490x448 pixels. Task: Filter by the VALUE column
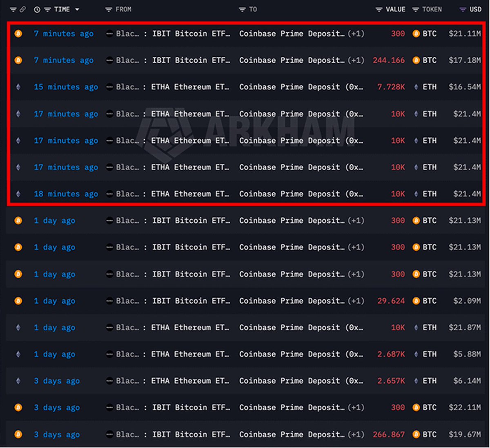[379, 9]
